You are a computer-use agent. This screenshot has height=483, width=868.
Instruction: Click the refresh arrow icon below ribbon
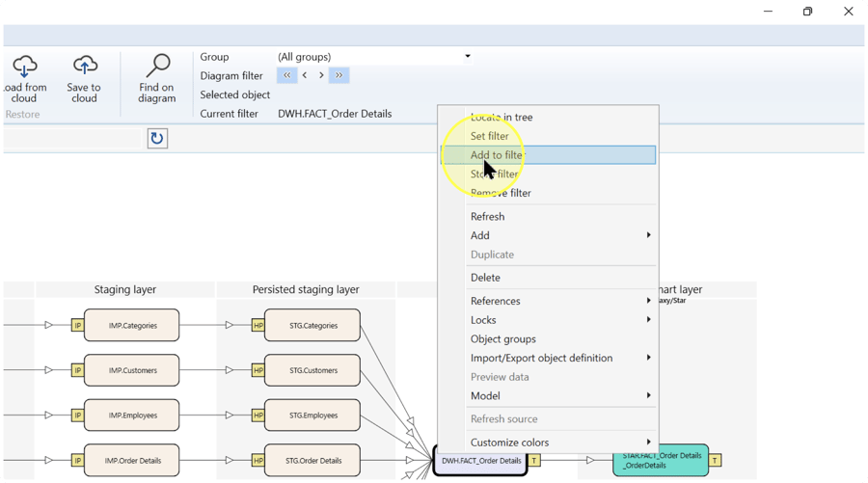[x=157, y=138]
